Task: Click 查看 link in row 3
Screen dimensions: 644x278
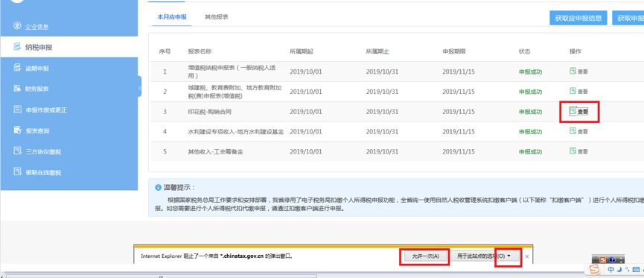Action: (x=583, y=112)
